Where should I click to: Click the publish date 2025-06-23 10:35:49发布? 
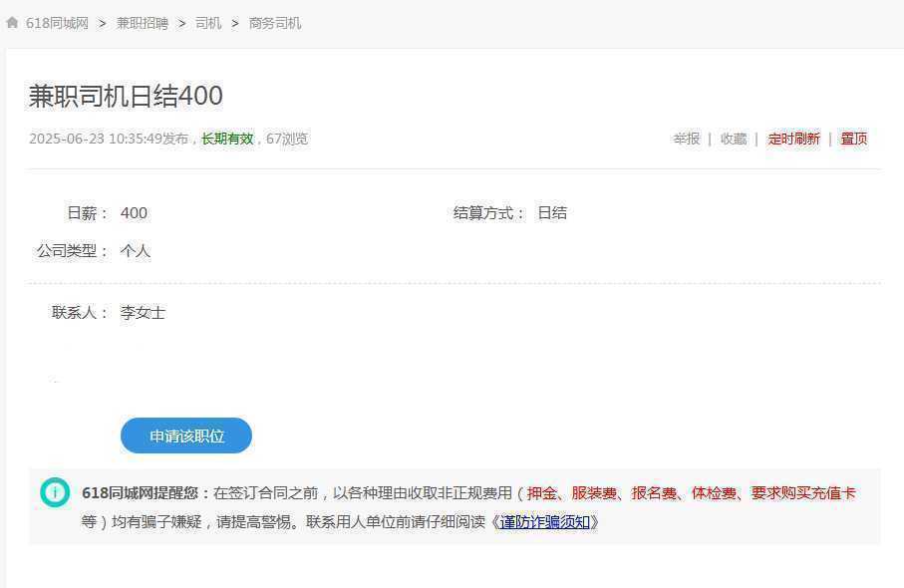click(109, 139)
